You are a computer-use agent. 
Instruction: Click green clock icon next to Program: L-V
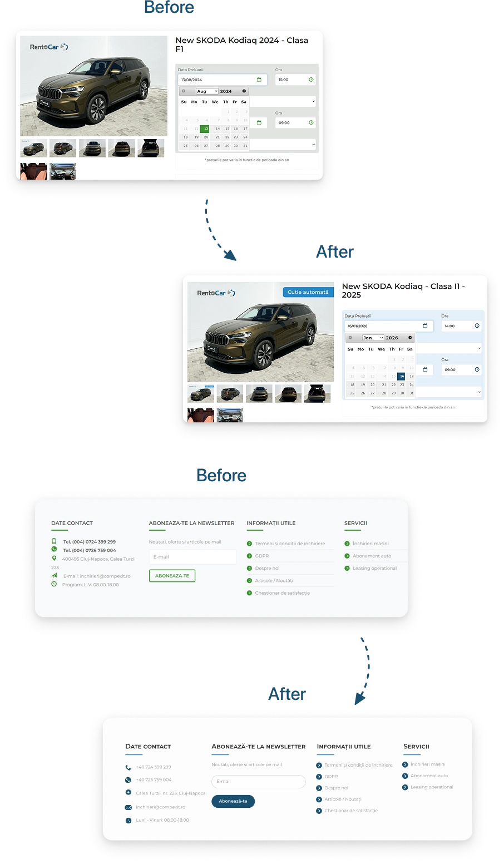click(54, 584)
